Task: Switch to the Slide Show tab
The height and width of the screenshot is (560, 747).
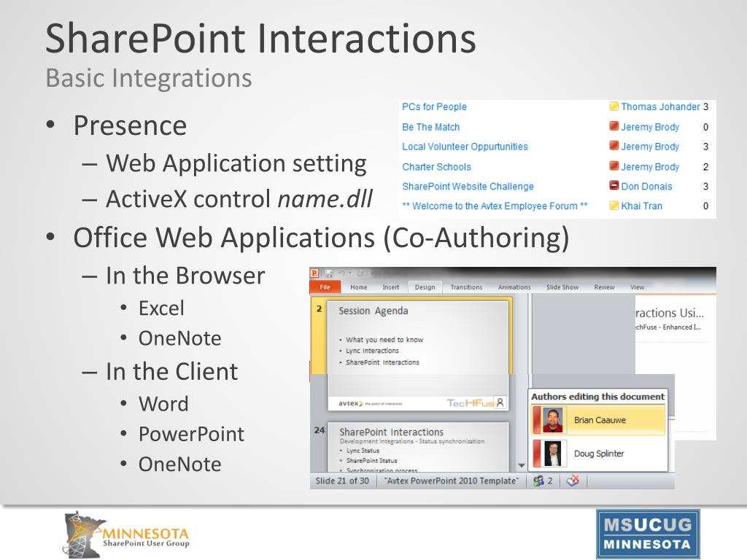Action: point(562,287)
